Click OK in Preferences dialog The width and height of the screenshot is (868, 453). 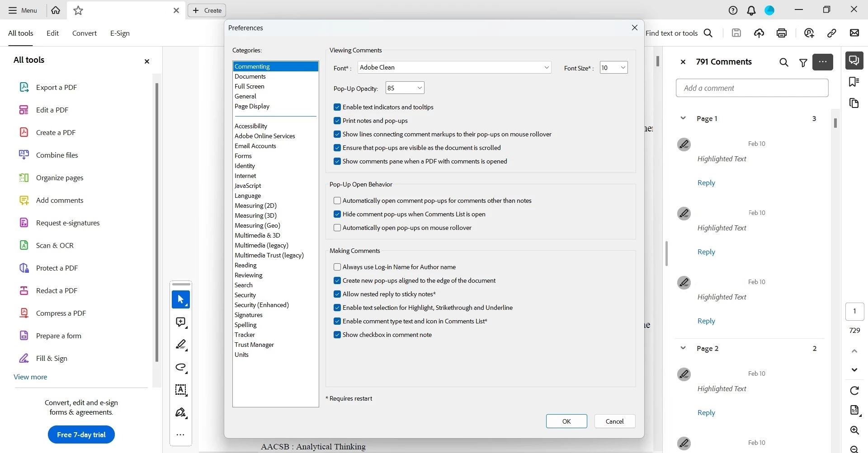click(x=566, y=421)
